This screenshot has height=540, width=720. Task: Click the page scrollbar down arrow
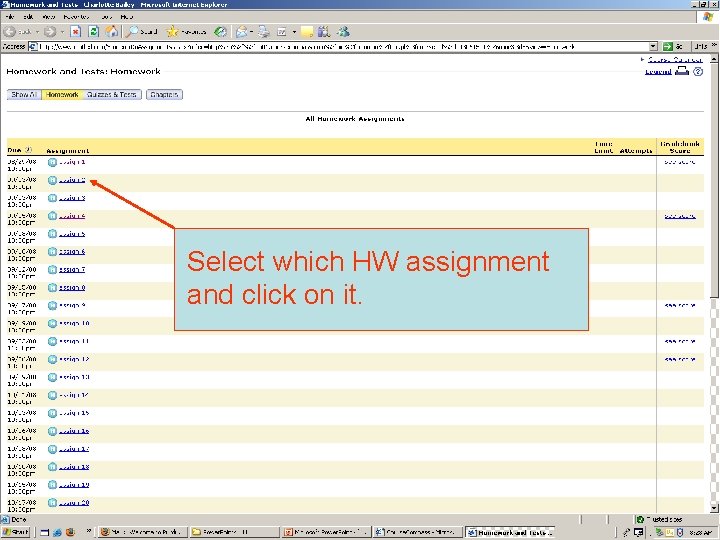pyautogui.click(x=714, y=508)
